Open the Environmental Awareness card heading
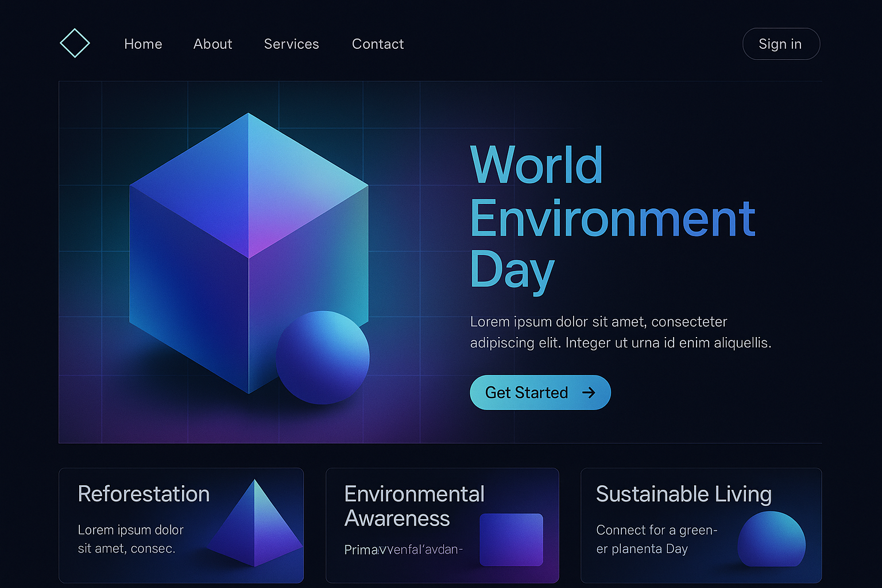This screenshot has width=882, height=588. (x=414, y=506)
